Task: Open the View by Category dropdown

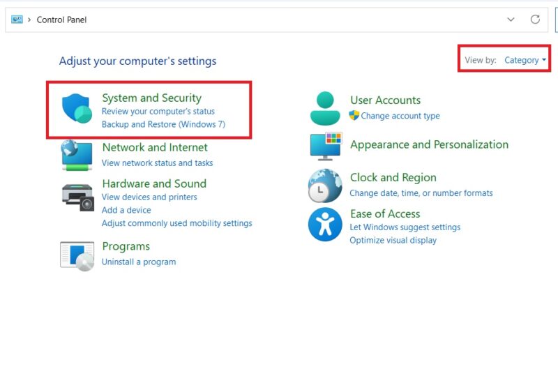Action: 525,60
